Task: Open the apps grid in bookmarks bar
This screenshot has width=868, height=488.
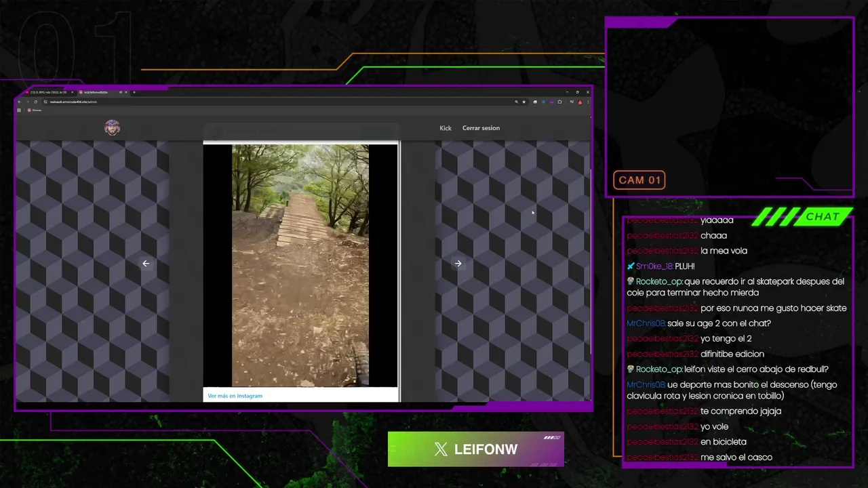Action: tap(19, 110)
